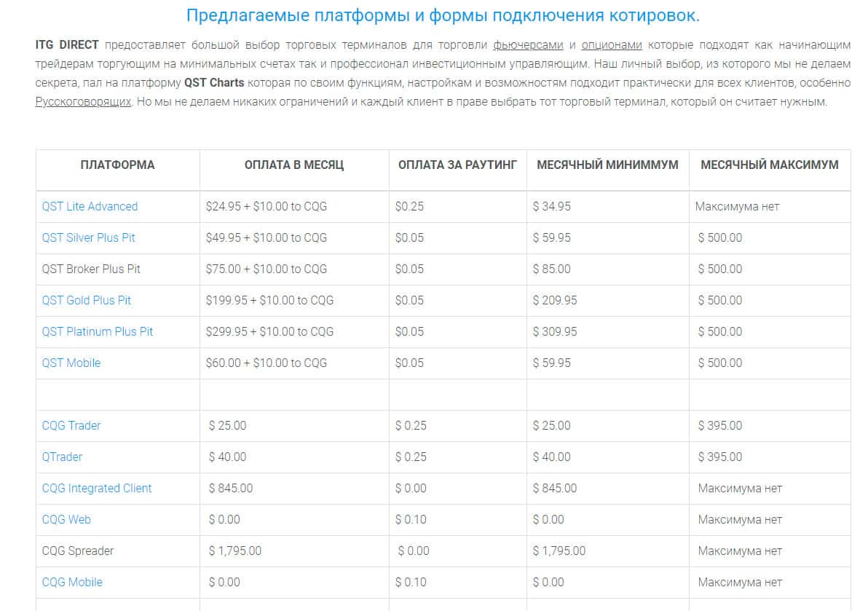Click $ 0.10 routing fee in CQG Web row
The width and height of the screenshot is (868, 611).
(x=411, y=520)
